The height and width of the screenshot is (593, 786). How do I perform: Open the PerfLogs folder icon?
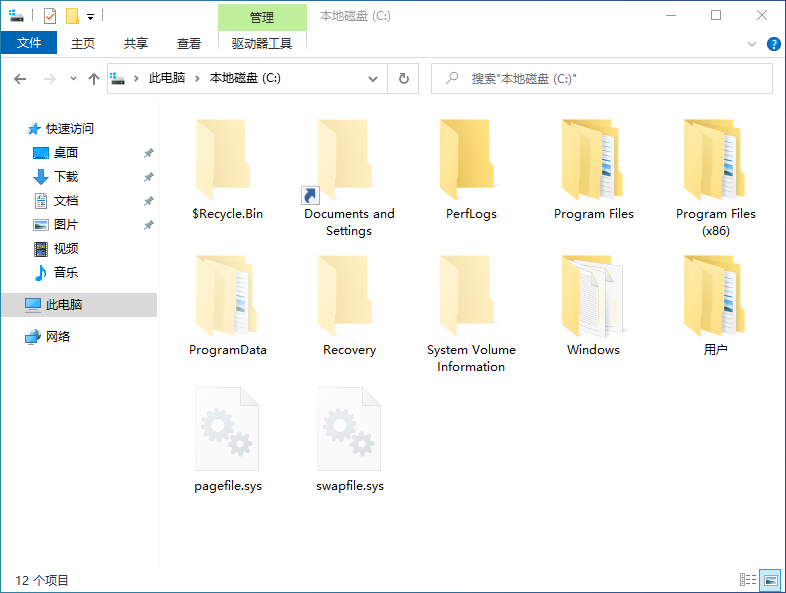[x=467, y=160]
